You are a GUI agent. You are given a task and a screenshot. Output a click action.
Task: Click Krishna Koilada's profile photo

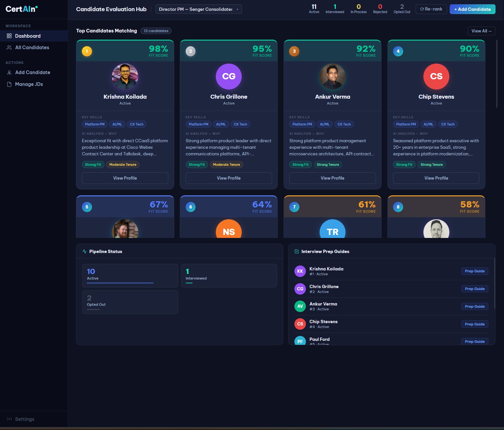[125, 76]
